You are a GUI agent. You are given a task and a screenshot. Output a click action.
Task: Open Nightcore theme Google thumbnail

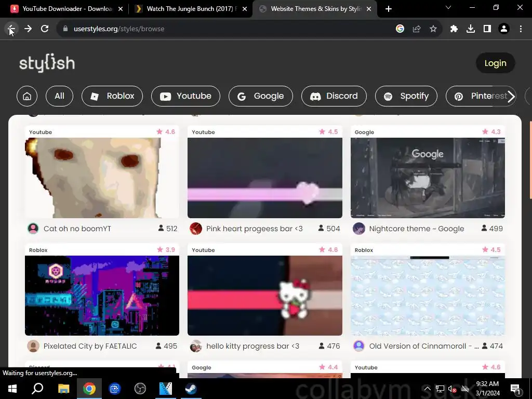tap(428, 178)
